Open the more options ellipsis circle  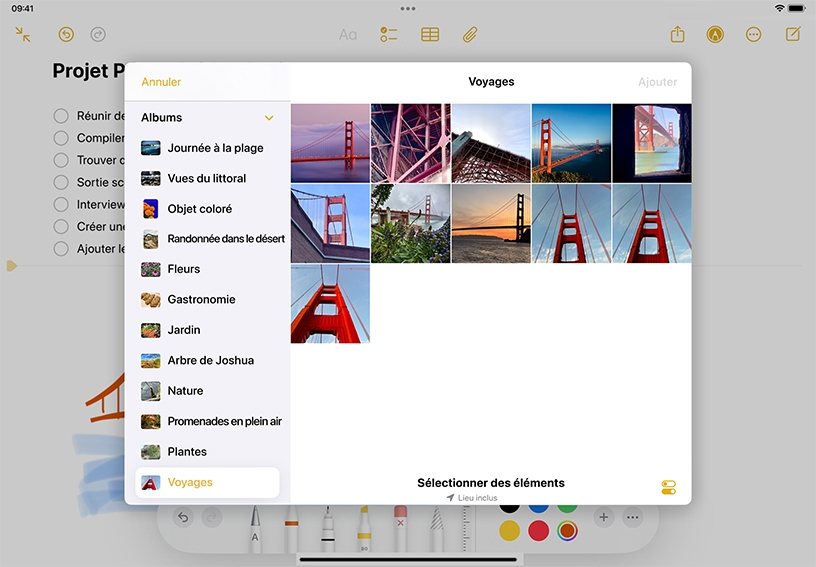[753, 35]
